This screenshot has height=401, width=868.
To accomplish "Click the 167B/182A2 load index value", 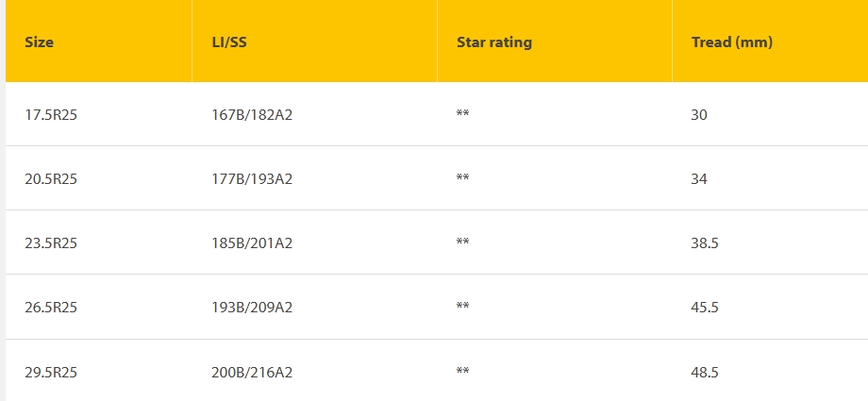I will (252, 115).
